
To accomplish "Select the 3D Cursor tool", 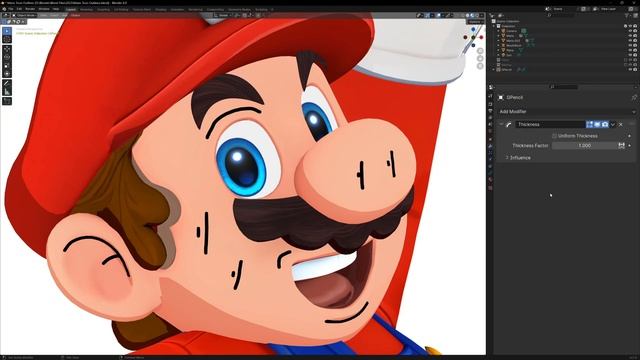I will [x=7, y=39].
